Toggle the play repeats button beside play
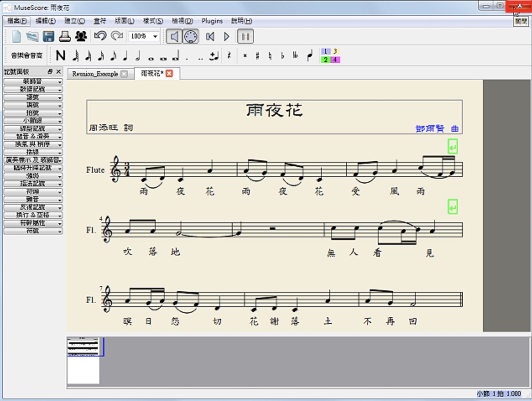Viewport: 532px width, 401px height. pos(245,36)
